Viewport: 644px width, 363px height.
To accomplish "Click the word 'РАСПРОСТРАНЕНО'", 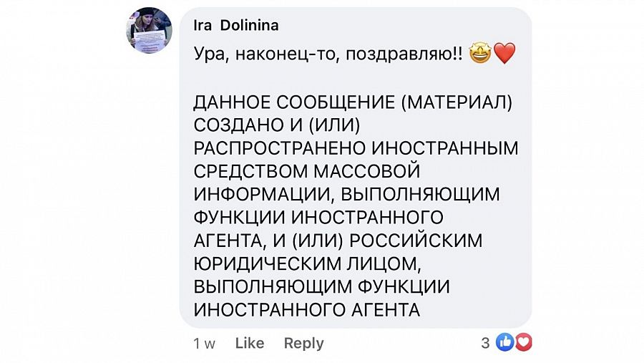I will (280, 148).
